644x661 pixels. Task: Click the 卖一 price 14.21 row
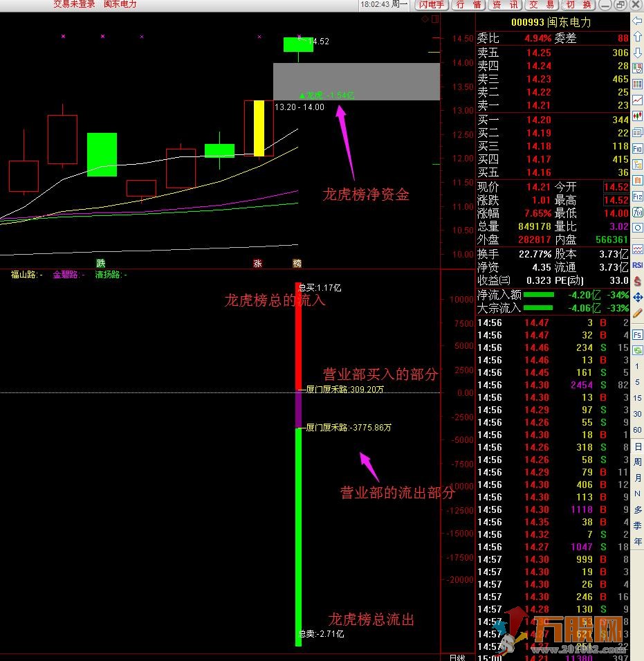(x=553, y=105)
